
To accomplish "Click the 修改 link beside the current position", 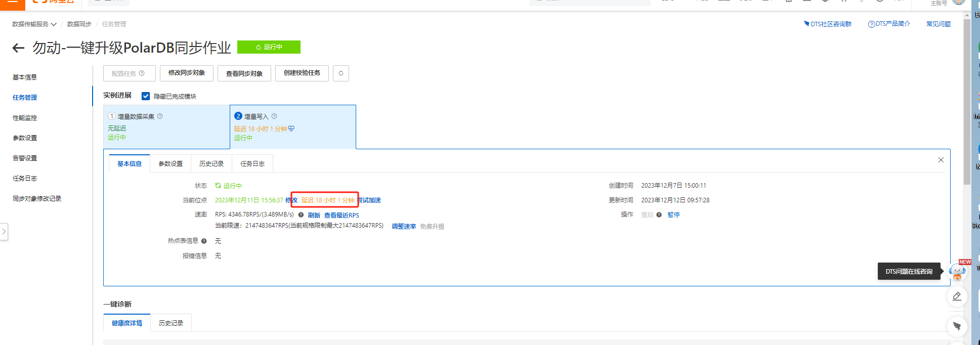I will (291, 200).
